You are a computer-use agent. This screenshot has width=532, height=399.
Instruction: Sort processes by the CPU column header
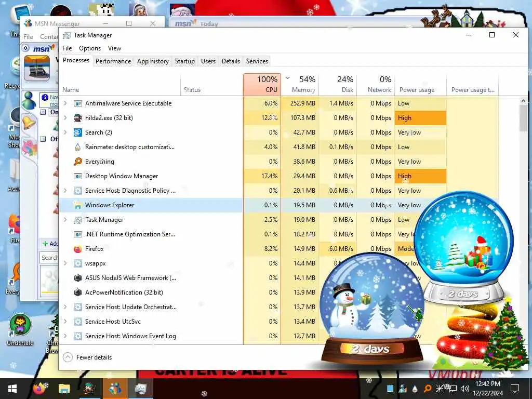(x=262, y=85)
